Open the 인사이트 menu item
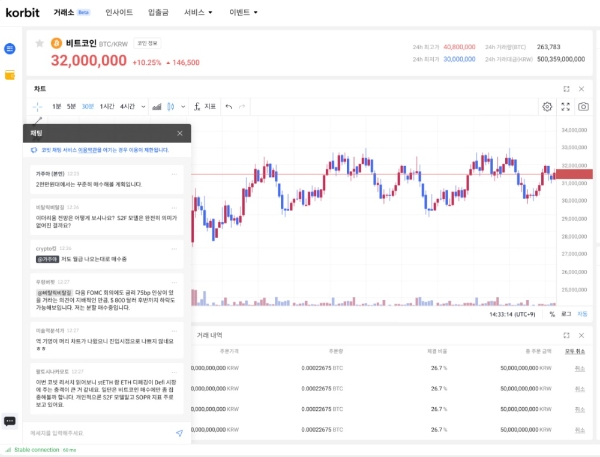 pyautogui.click(x=119, y=12)
